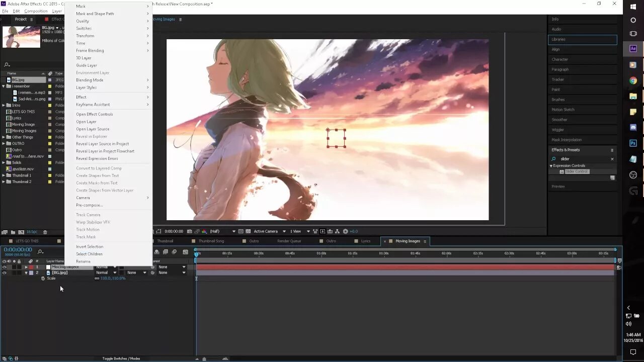Click the BG.jpg project thumbnail preview
Image resolution: width=644 pixels, height=362 pixels.
click(x=21, y=37)
